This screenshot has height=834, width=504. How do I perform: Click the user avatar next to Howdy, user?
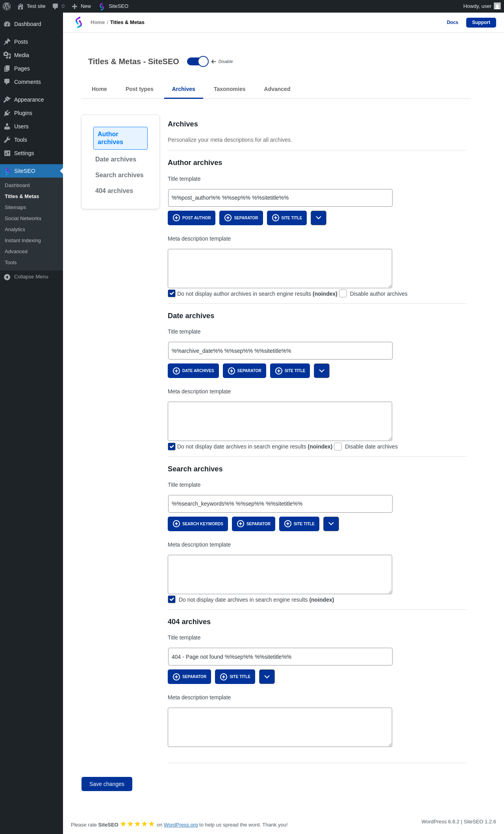[x=497, y=6]
